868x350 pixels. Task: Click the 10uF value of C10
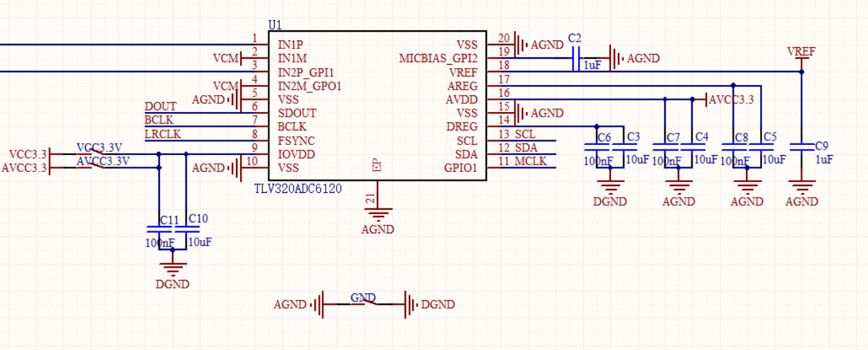tap(200, 242)
